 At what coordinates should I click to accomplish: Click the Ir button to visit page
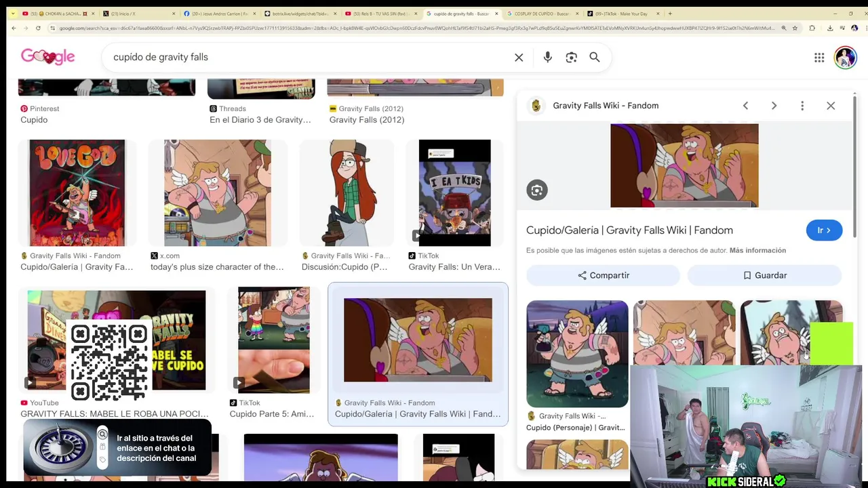coord(824,230)
